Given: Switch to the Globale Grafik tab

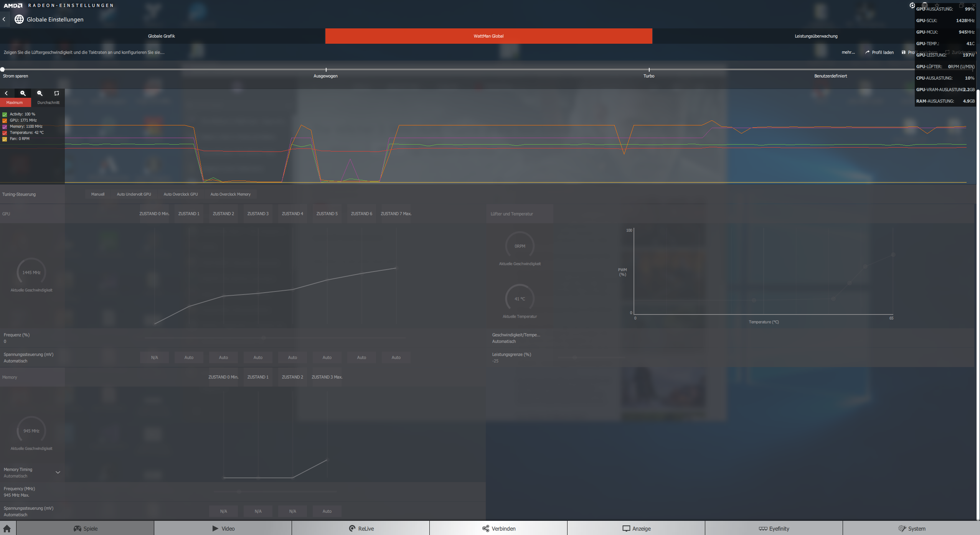Looking at the screenshot, I should pyautogui.click(x=162, y=36).
